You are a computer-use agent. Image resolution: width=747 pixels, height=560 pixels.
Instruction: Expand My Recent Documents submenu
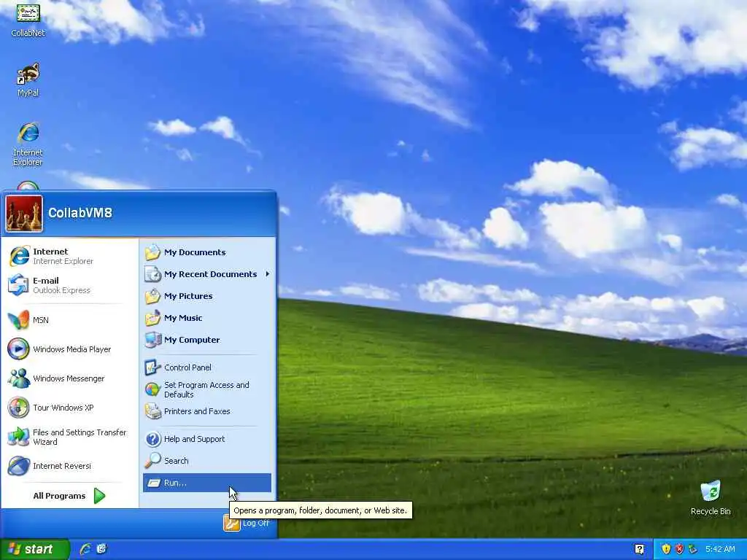click(207, 274)
